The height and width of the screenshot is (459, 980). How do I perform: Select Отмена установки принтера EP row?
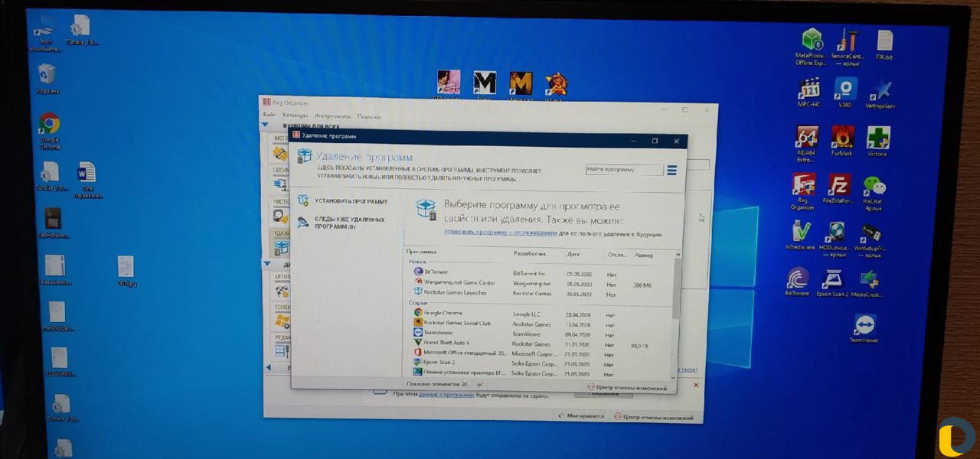click(539, 373)
